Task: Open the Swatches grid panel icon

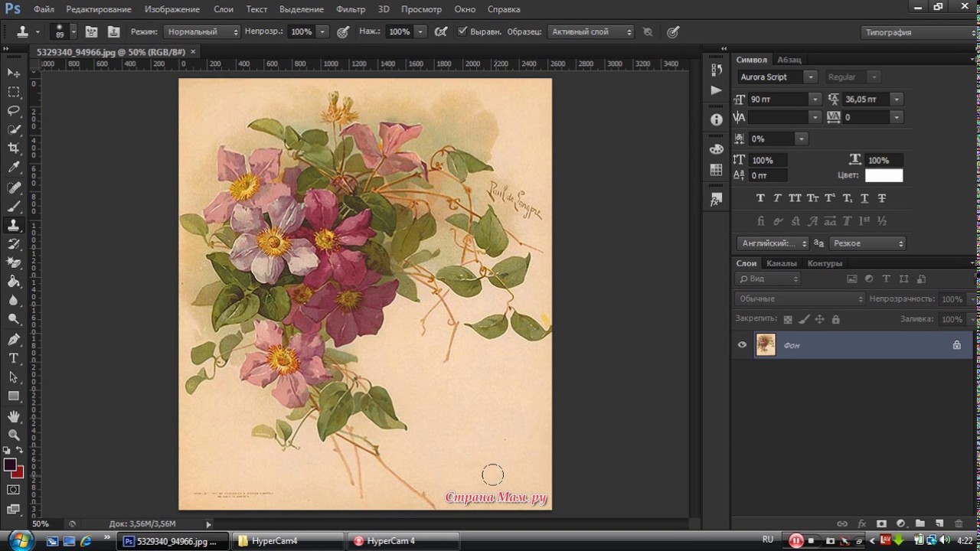Action: [717, 170]
